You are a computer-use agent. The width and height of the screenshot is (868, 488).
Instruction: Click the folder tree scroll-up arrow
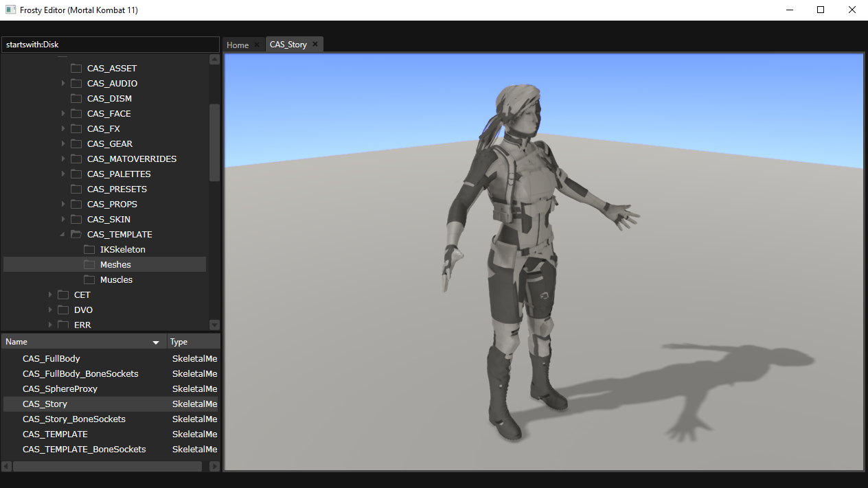click(x=214, y=60)
